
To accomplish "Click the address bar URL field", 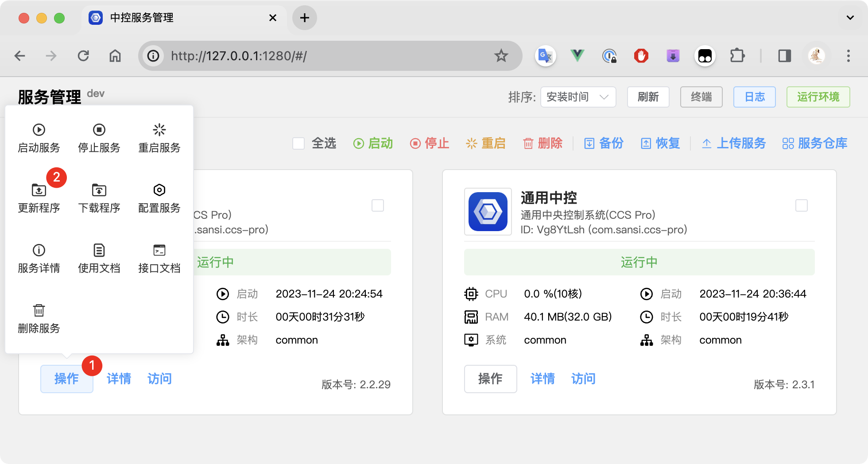I will 330,56.
